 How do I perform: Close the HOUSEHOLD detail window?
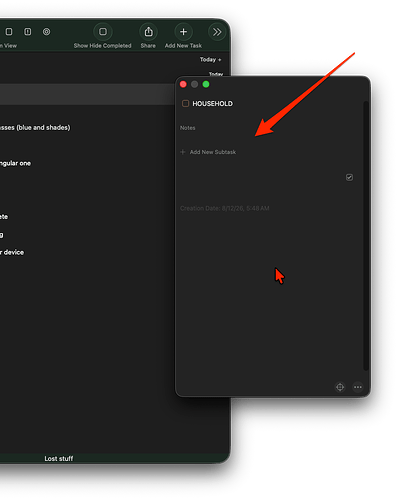pyautogui.click(x=183, y=84)
